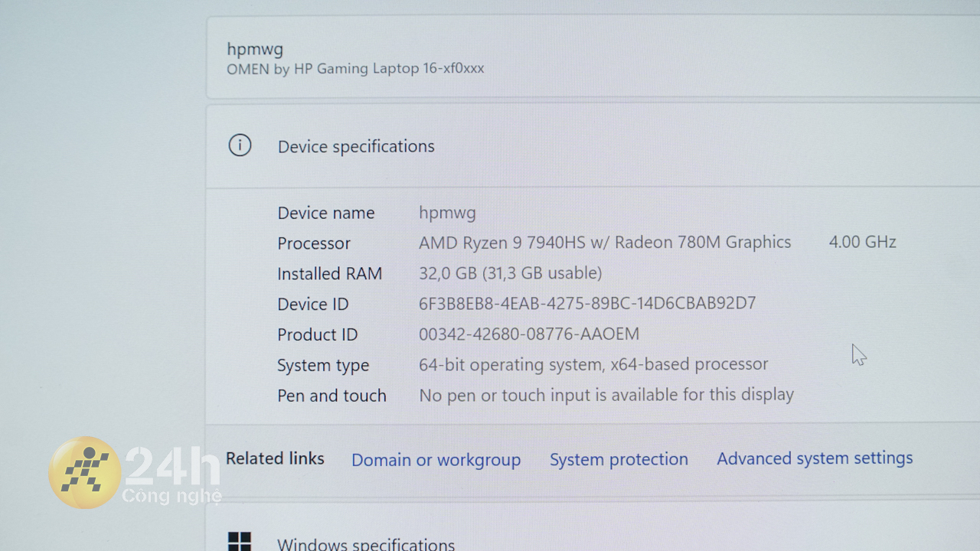Viewport: 980px width, 551px height.
Task: Click the Device name label
Action: click(x=326, y=213)
